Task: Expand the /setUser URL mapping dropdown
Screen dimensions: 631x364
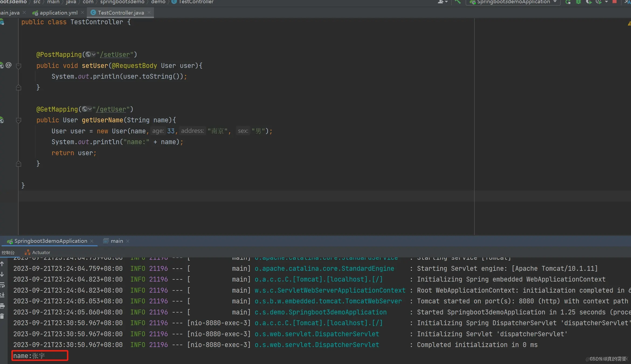Action: click(x=91, y=55)
